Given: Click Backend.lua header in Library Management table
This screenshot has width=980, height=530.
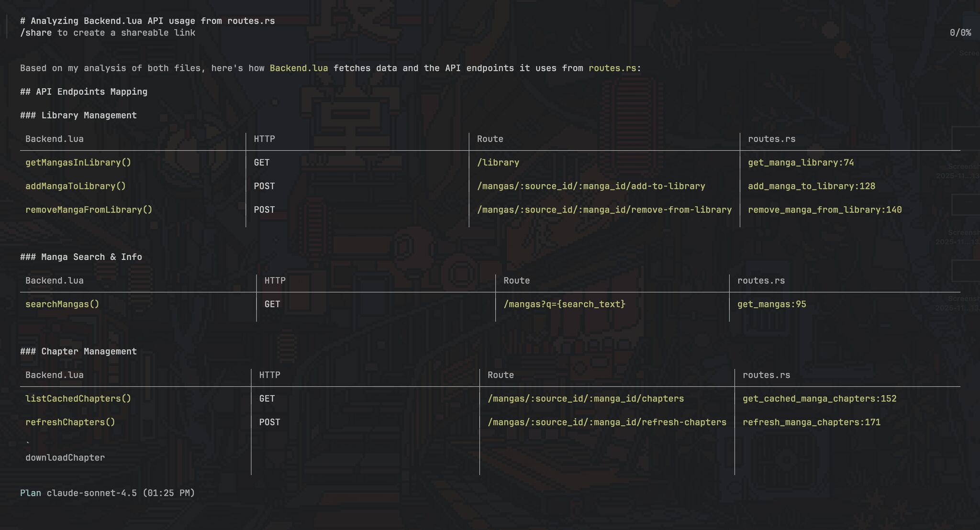Looking at the screenshot, I should click(x=55, y=139).
